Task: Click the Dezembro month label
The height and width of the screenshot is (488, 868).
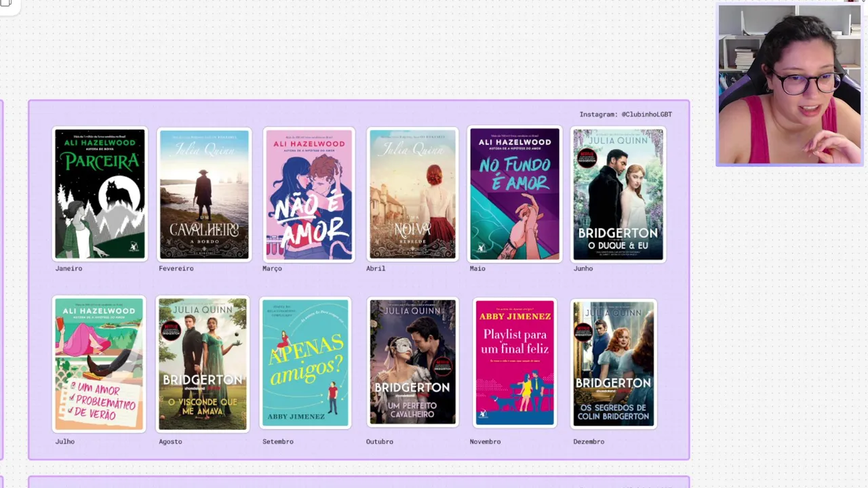Action: pos(589,441)
